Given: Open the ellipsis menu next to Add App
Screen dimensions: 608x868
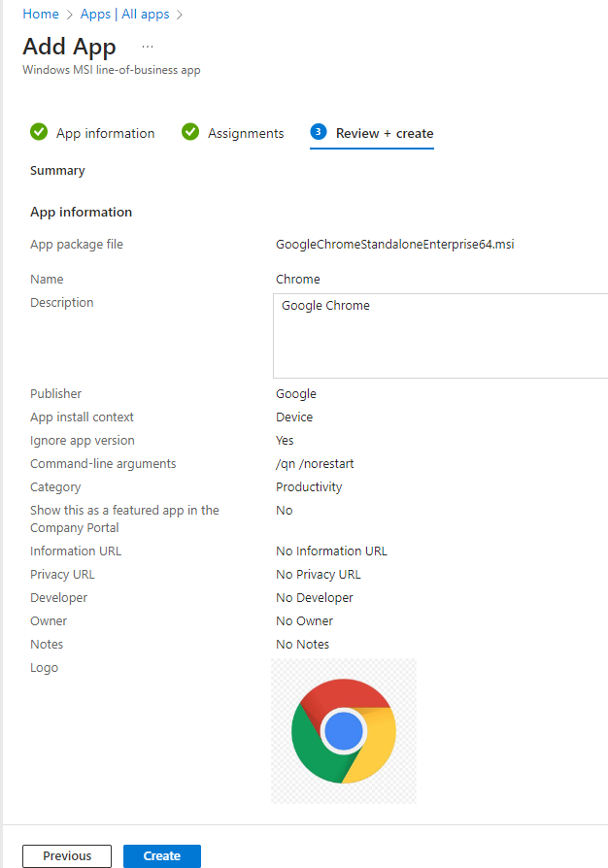Looking at the screenshot, I should point(148,47).
